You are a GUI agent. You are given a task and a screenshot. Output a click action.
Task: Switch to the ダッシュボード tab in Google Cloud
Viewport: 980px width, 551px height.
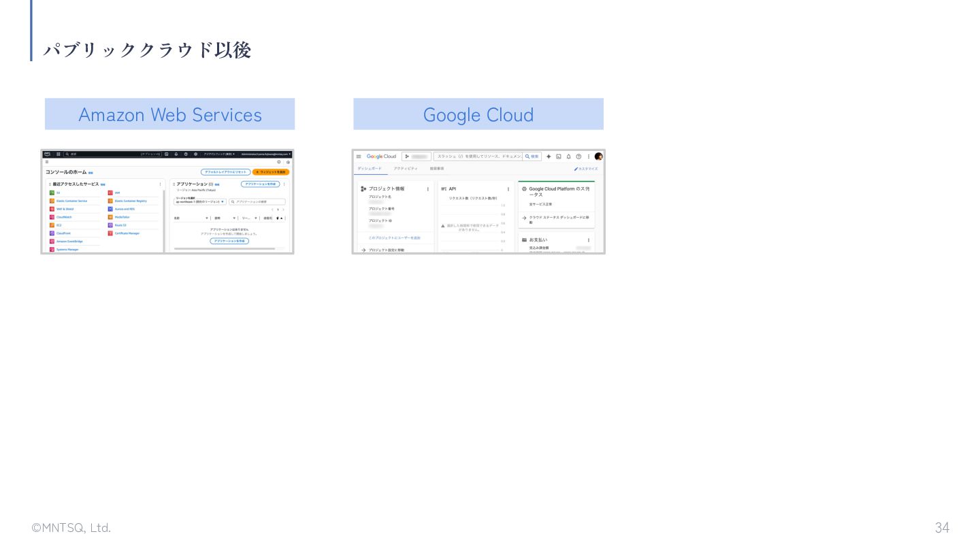[370, 168]
